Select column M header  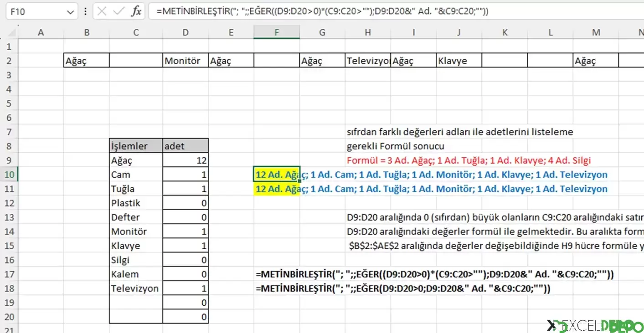pyautogui.click(x=596, y=32)
